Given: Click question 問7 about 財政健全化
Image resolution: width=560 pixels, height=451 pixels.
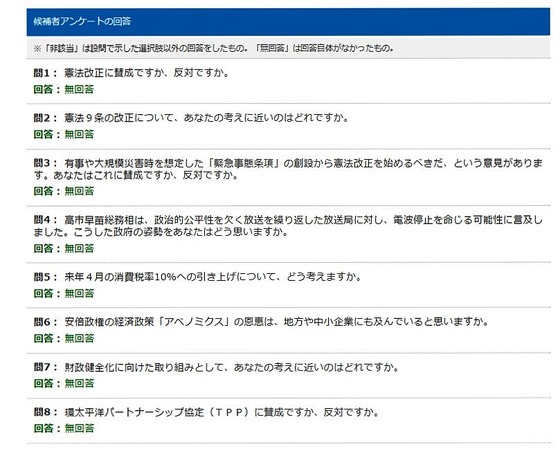Looking at the screenshot, I should tap(216, 367).
